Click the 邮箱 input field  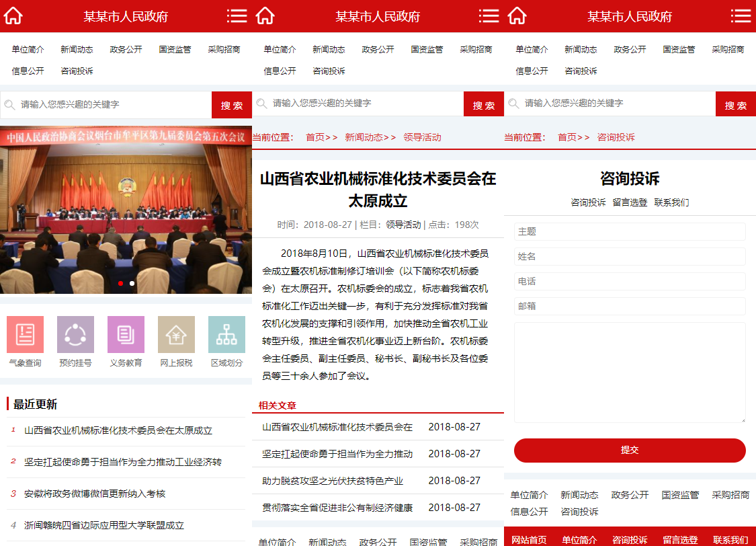point(630,306)
